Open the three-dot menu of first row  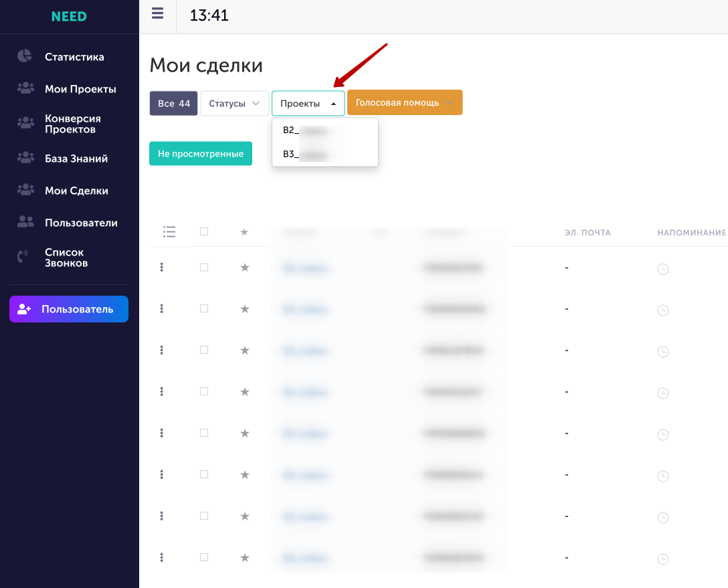pos(161,268)
